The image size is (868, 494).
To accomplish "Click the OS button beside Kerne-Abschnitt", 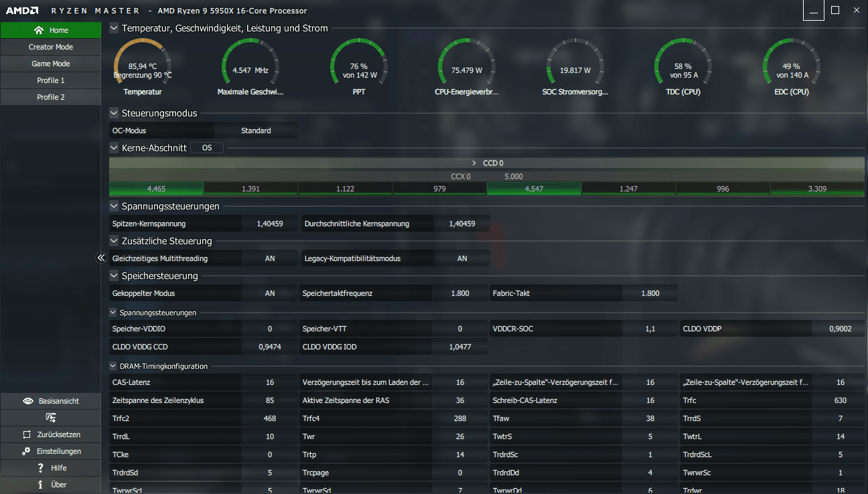I will click(x=207, y=148).
